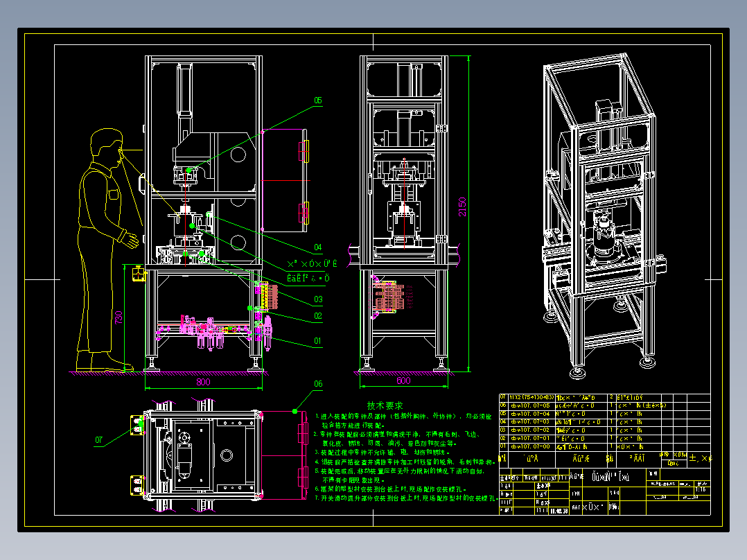Select callout label 06 above the top view
Screen dimensions: 747x560
click(318, 384)
